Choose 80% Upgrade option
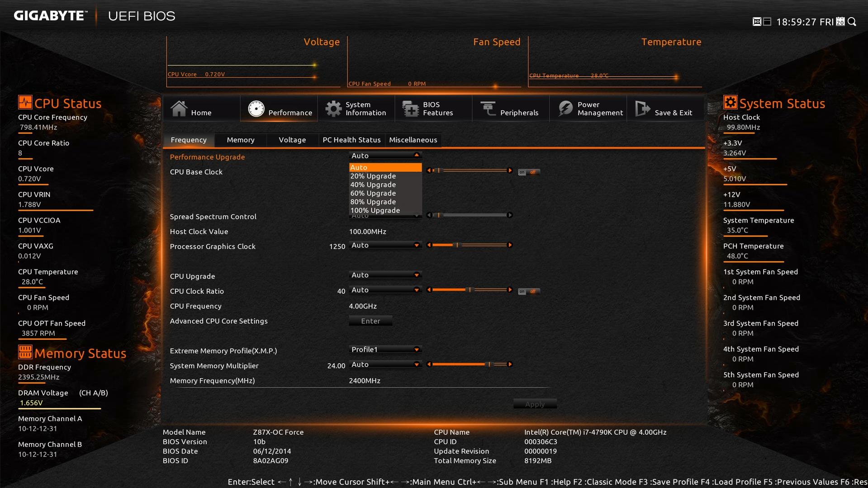The height and width of the screenshot is (488, 868). pos(385,202)
